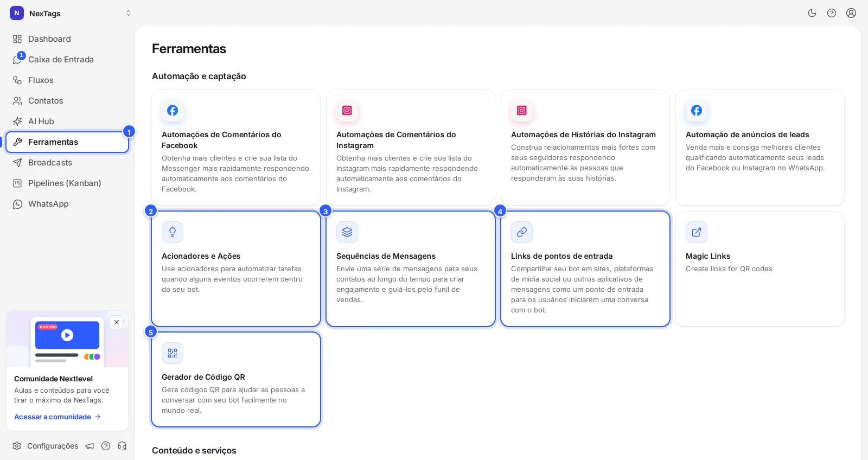Click QR icon on Gerador de Código QR
This screenshot has height=460, width=868.
(173, 353)
